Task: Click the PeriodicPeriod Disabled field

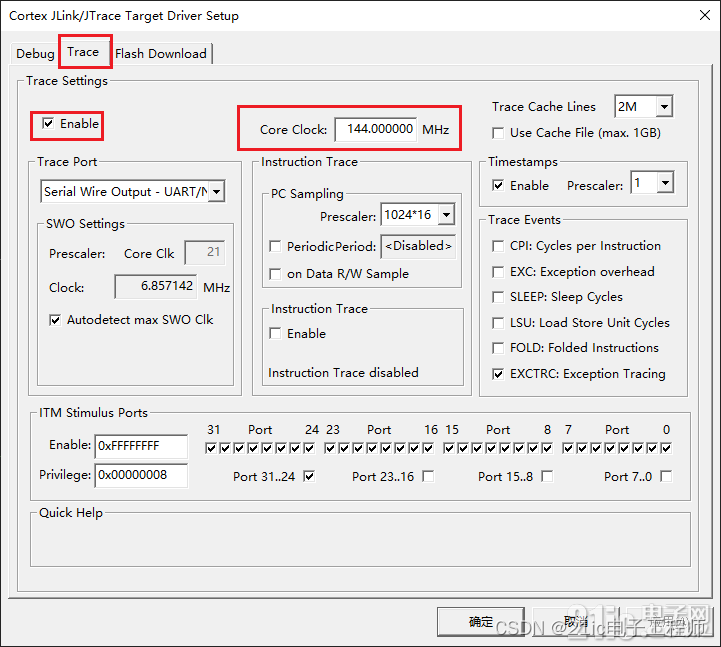Action: coord(418,246)
